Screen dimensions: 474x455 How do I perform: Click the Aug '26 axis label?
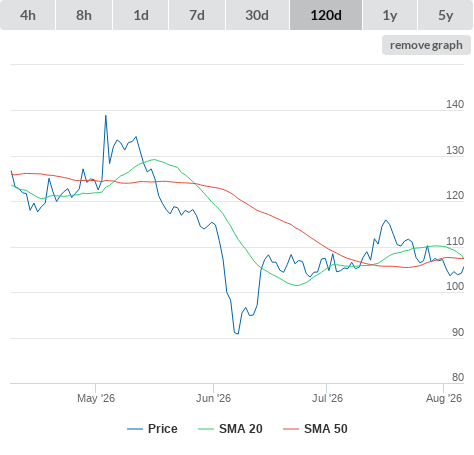click(x=444, y=398)
